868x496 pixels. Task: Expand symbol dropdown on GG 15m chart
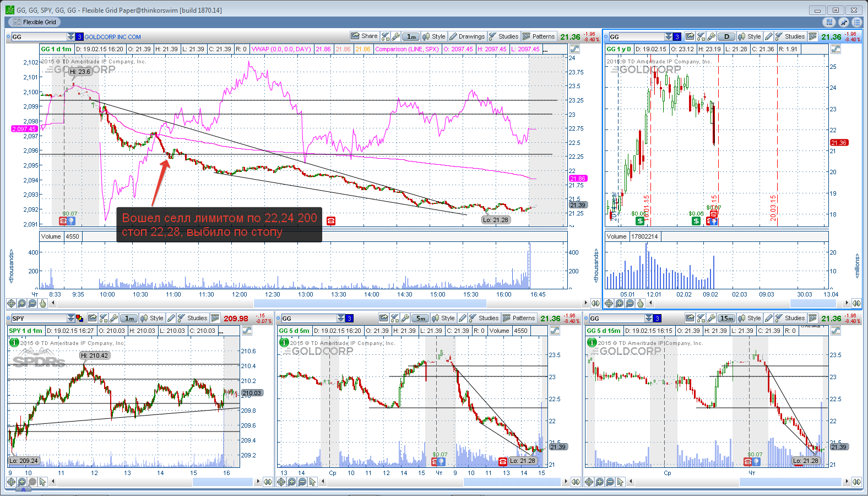pos(649,318)
